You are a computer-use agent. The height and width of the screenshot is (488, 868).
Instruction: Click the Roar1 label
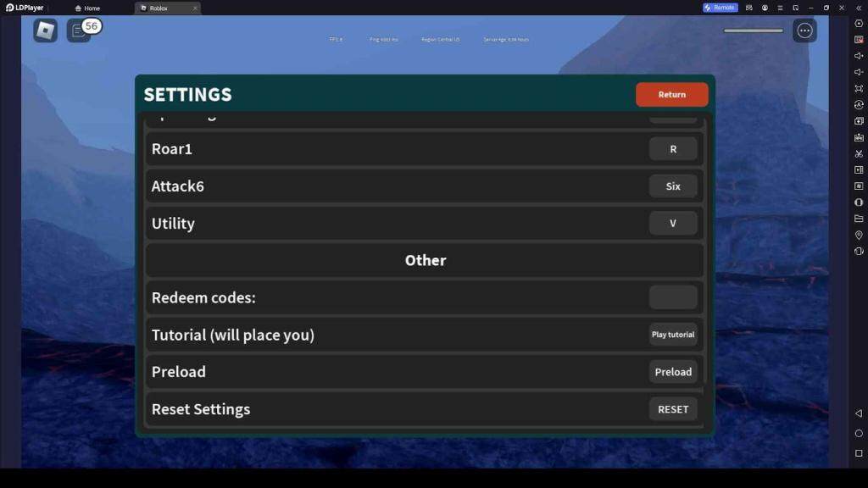(171, 149)
